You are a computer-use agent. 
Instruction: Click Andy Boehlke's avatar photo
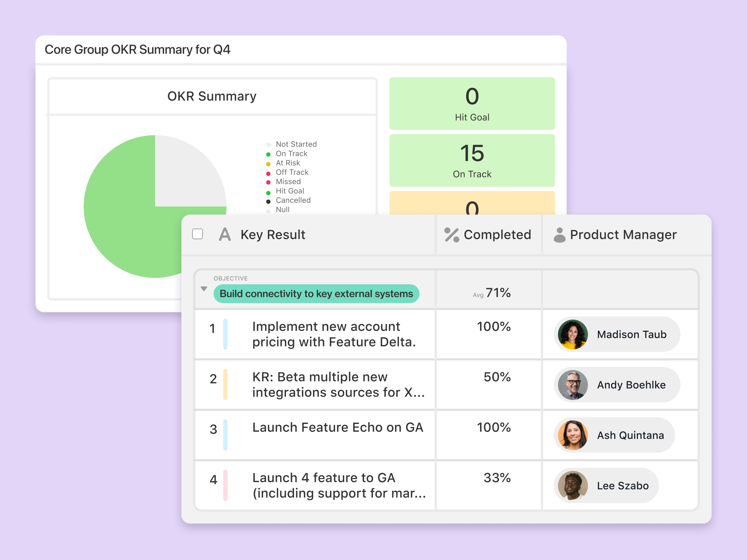point(573,385)
